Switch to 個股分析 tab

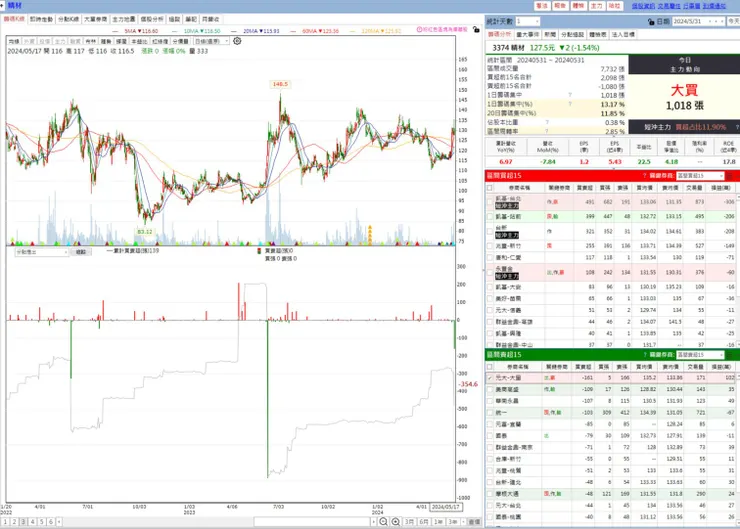coord(152,19)
